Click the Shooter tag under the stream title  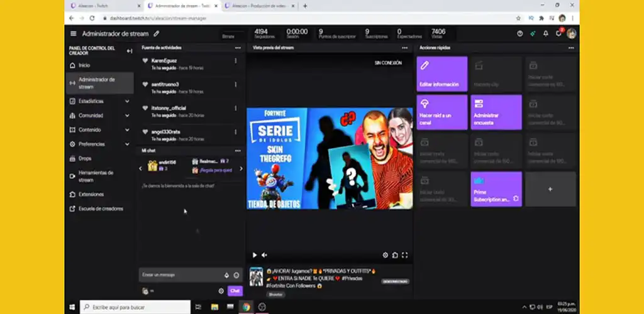[275, 295]
